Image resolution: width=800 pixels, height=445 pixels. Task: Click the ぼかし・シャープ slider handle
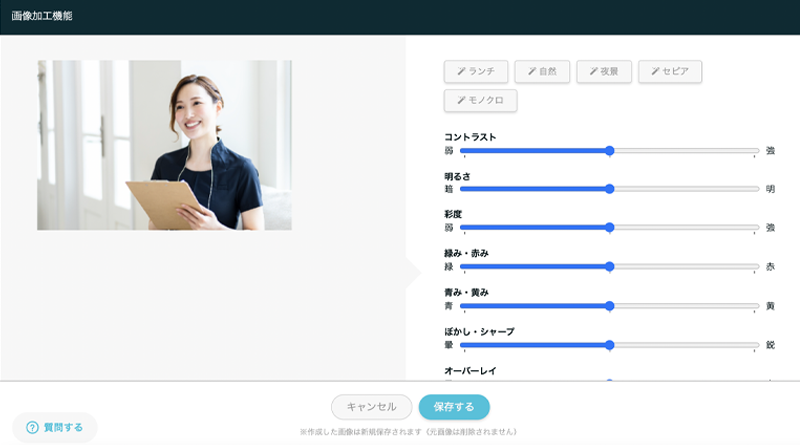(609, 344)
